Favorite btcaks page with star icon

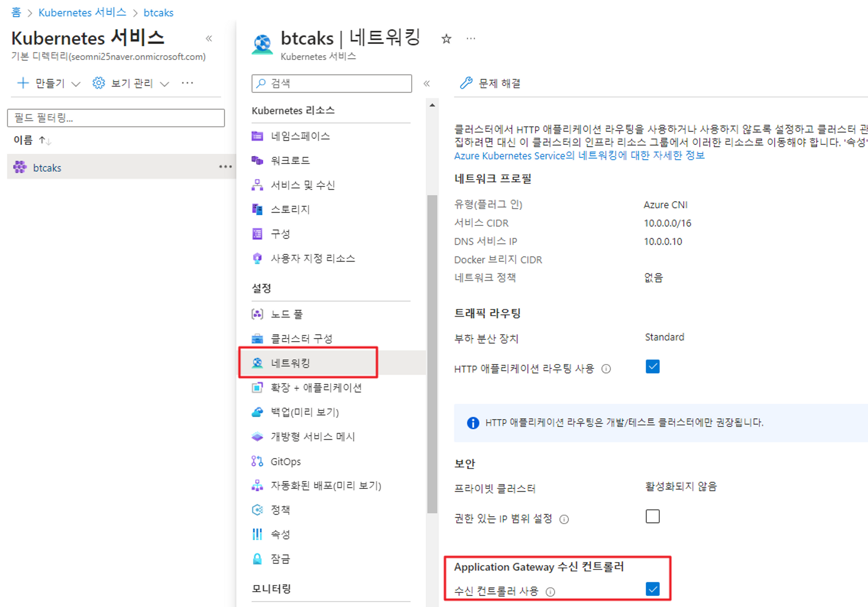(446, 39)
